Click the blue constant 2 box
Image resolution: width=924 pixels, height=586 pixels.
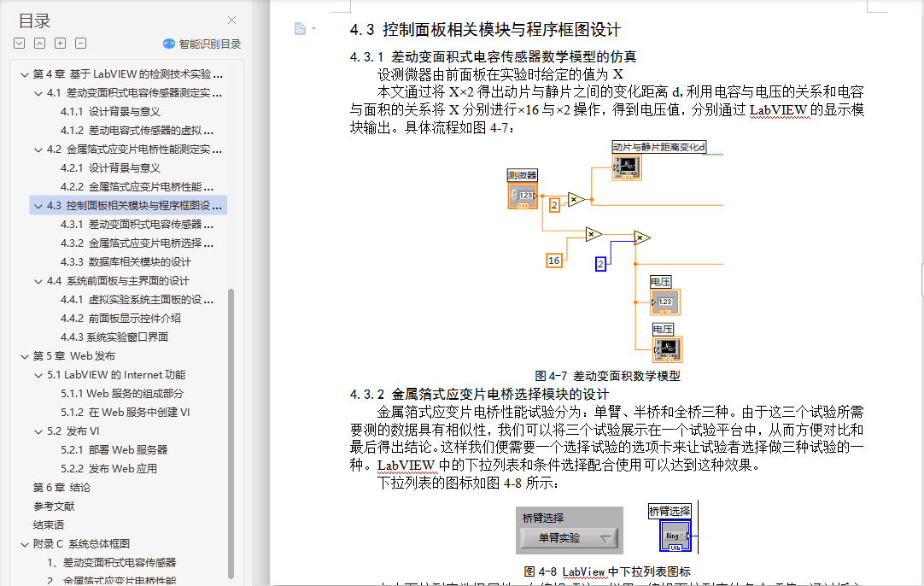600,263
